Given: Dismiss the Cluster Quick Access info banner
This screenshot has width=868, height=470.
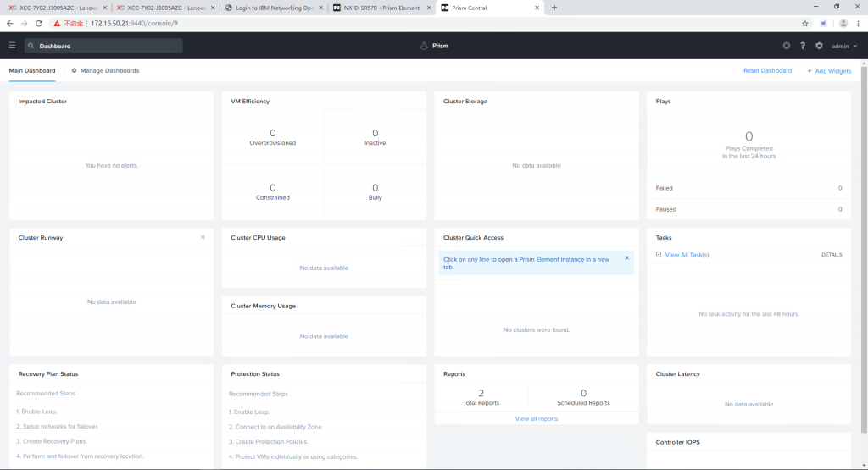Looking at the screenshot, I should coord(626,257).
